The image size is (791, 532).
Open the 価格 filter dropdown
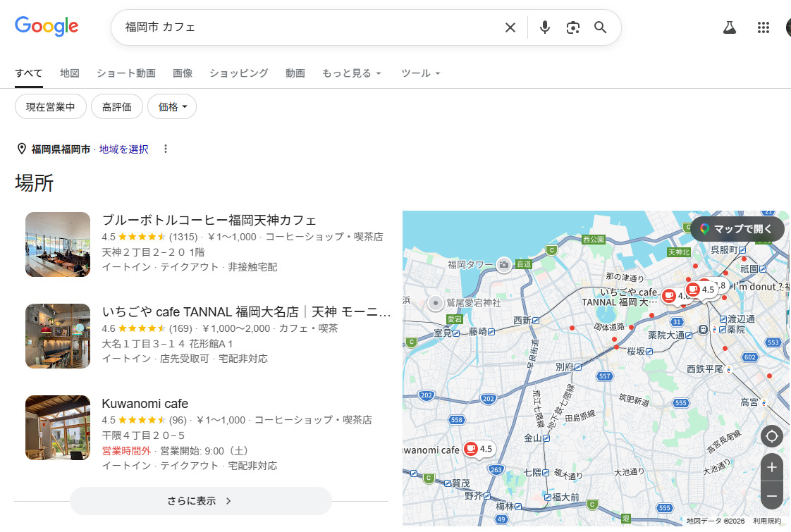click(x=172, y=107)
